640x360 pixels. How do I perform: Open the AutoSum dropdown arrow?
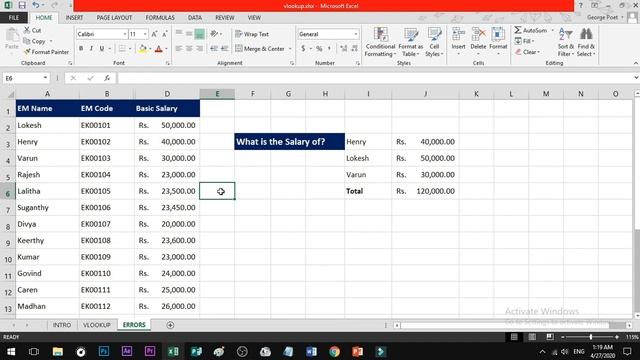coord(553,30)
